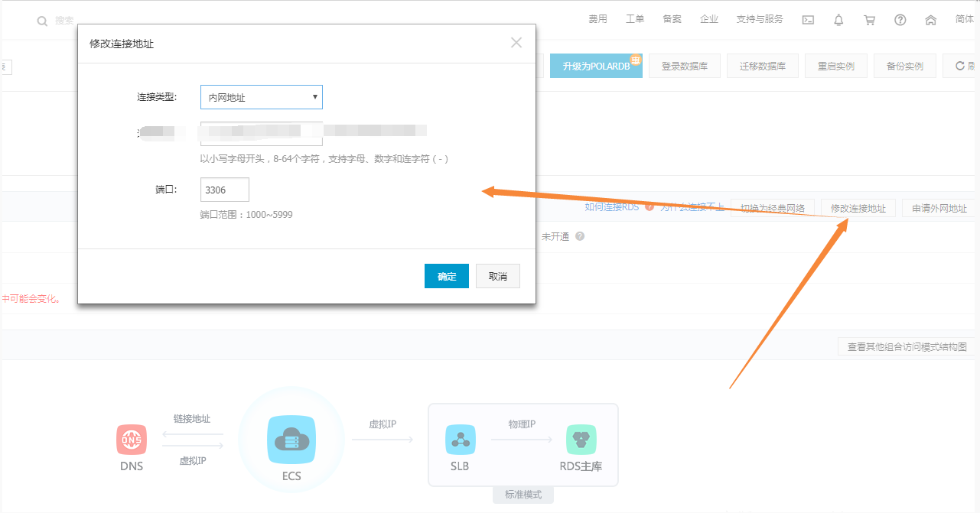This screenshot has height=513, width=980.
Task: Confirm the change with 确定 button
Action: [x=447, y=276]
